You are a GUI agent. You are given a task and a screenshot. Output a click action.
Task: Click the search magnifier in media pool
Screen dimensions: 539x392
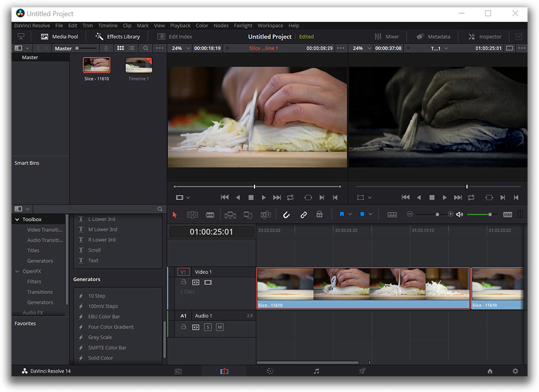click(x=146, y=48)
